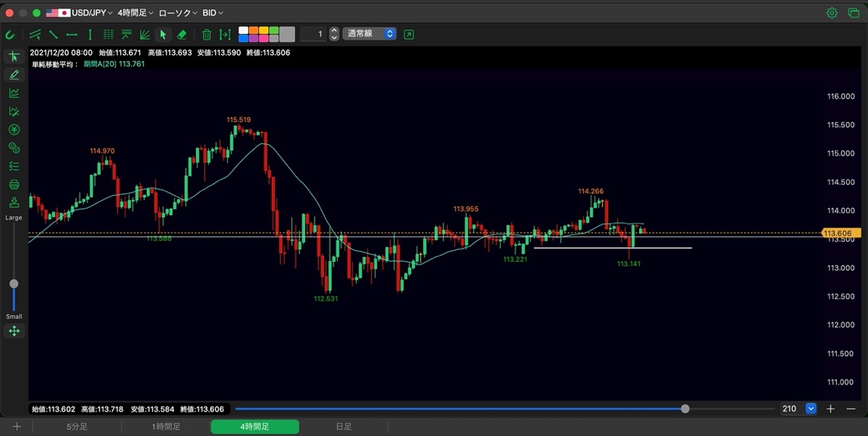Viewport: 868px width, 436px height.
Task: Open the 通常線 line style dropdown
Action: (370, 34)
